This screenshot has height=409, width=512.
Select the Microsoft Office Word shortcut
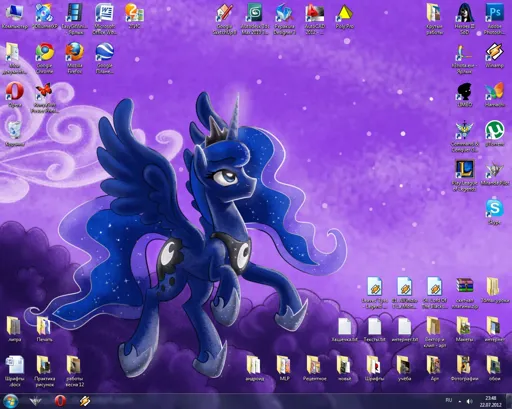[104, 19]
